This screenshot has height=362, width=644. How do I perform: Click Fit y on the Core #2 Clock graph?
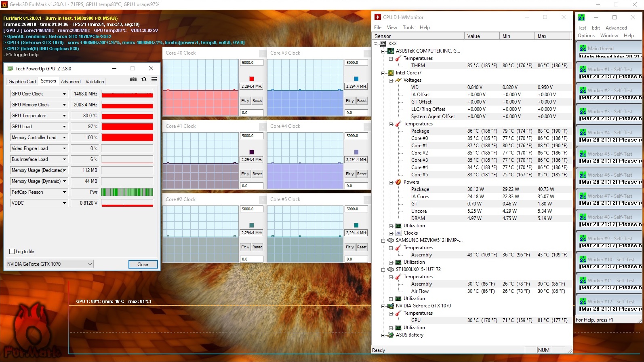point(245,247)
